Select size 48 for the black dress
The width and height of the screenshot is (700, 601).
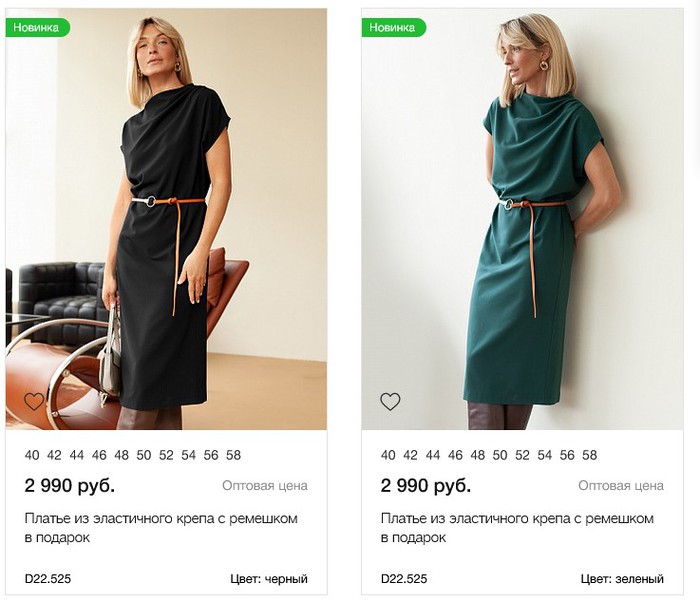pyautogui.click(x=121, y=455)
